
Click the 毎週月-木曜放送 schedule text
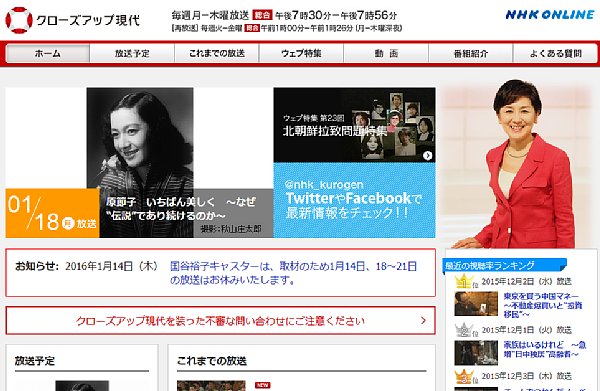point(210,15)
